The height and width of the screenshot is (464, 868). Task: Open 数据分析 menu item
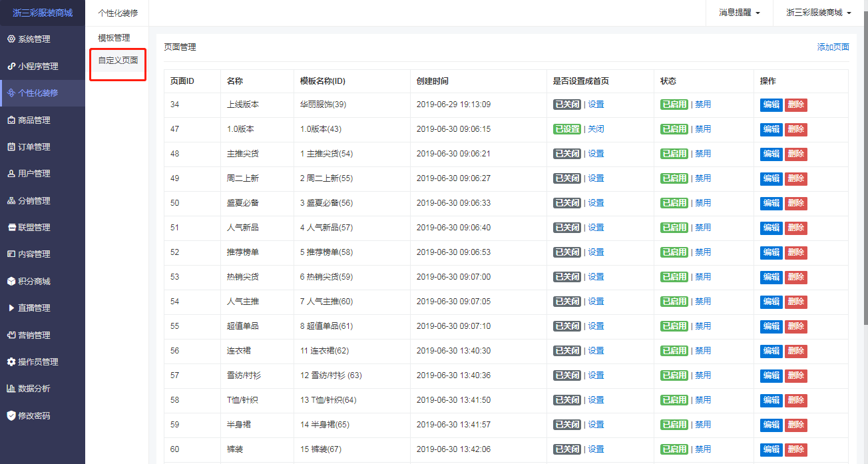[x=43, y=389]
